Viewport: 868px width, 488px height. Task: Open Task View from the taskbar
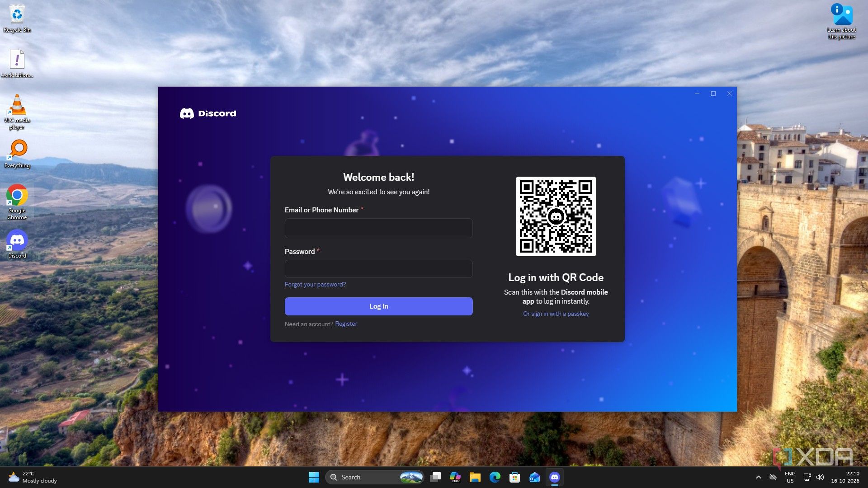point(435,477)
